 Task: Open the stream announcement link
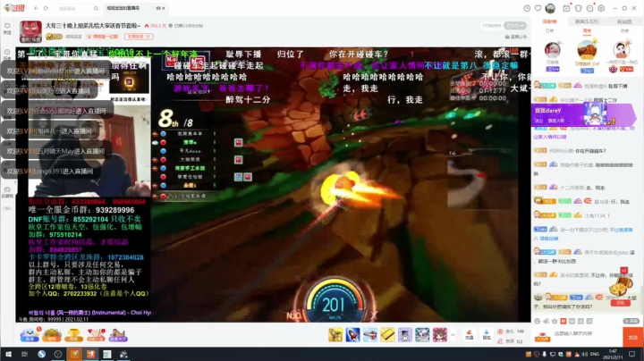click(x=516, y=37)
